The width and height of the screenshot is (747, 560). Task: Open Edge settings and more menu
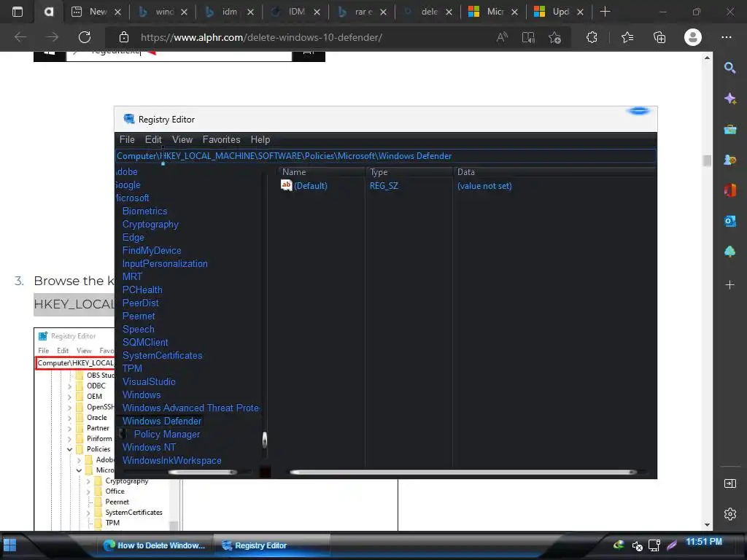coord(727,37)
